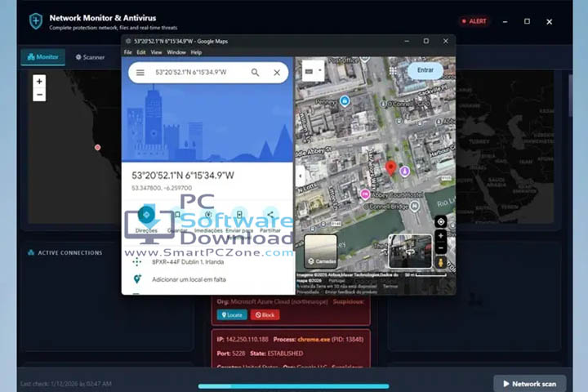
Task: Click the Guardar bookmark icon
Action: click(177, 215)
